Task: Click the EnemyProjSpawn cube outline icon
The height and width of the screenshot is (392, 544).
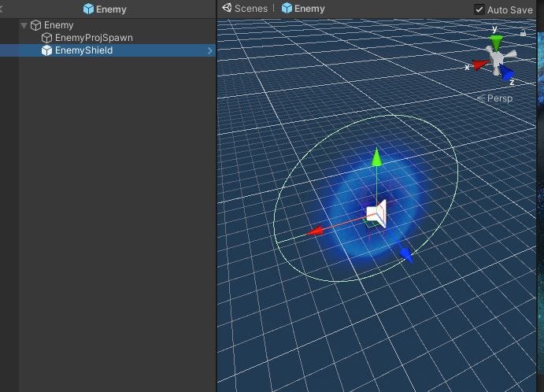Action: [x=46, y=38]
